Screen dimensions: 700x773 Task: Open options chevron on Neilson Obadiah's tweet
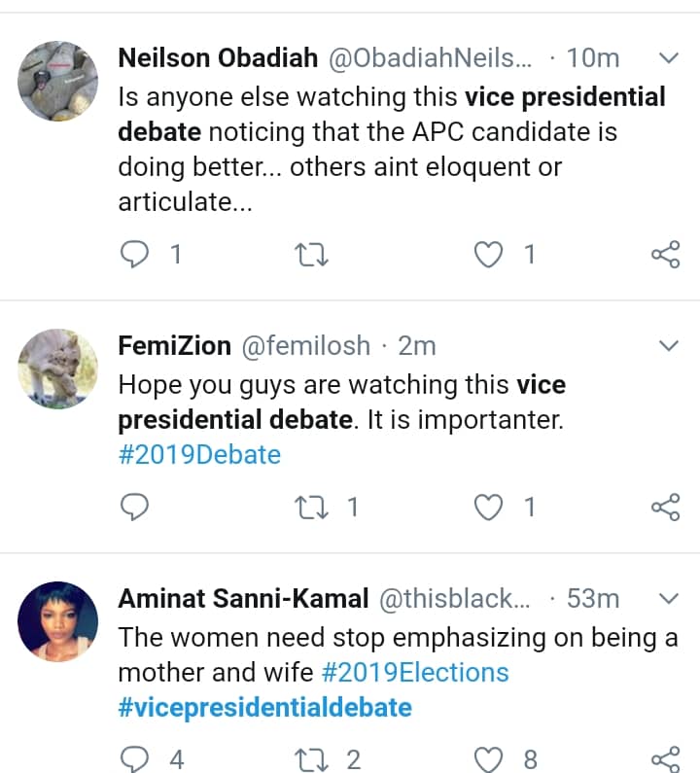(x=668, y=58)
